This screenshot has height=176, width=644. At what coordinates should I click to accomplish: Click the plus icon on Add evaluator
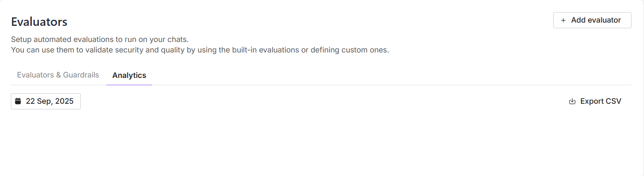click(x=563, y=20)
